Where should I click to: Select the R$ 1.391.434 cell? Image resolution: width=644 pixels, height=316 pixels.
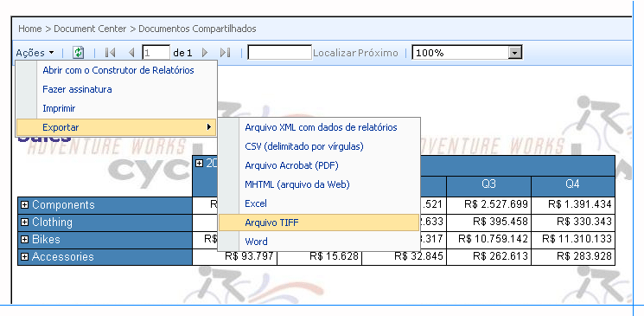pos(573,204)
